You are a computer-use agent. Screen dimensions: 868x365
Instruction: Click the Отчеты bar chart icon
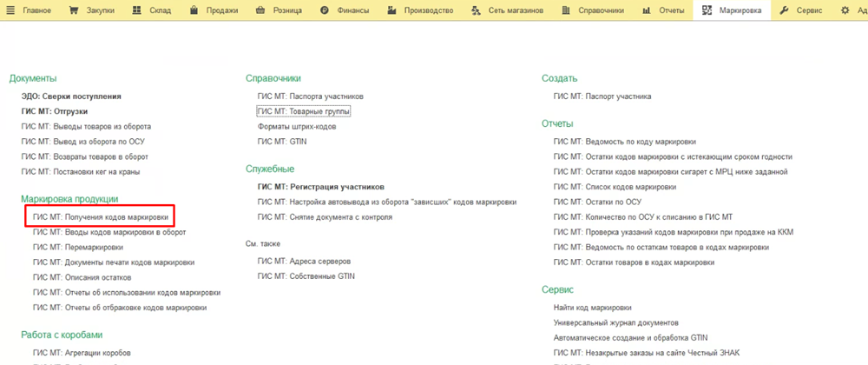(x=647, y=10)
